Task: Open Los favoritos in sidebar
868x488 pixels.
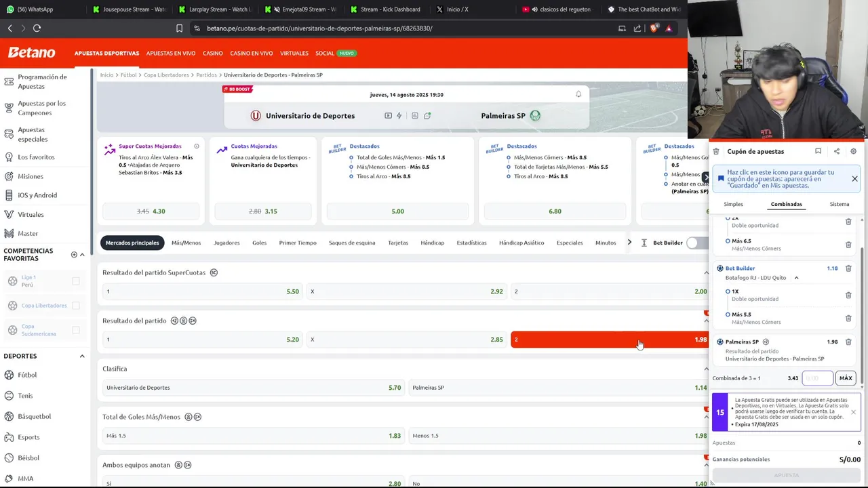Action: pos(36,157)
